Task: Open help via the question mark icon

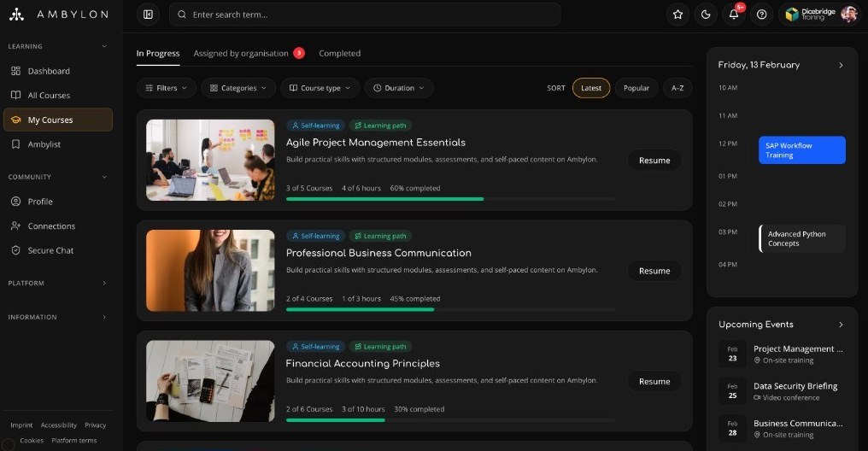Action: pos(762,15)
